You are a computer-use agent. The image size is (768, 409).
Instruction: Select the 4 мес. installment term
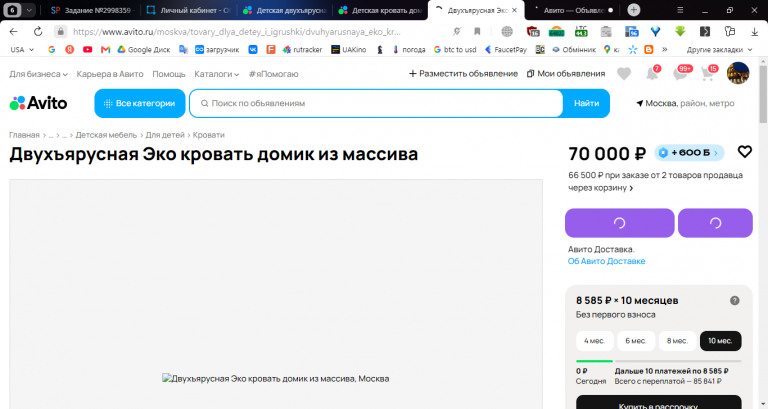click(595, 341)
